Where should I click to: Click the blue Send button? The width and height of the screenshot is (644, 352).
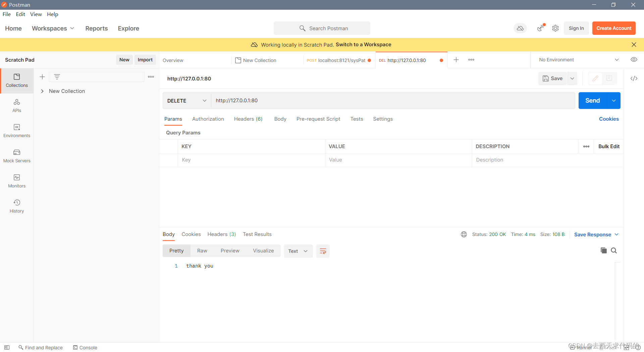tap(593, 101)
